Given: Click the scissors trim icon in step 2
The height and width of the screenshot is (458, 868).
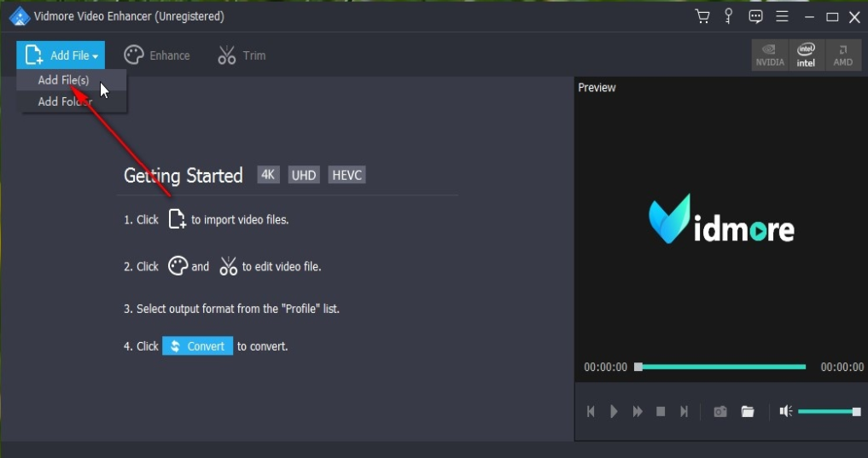Looking at the screenshot, I should [228, 266].
